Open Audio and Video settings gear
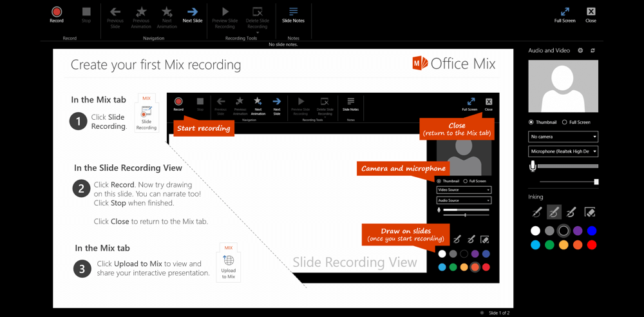The image size is (644, 317). click(580, 50)
